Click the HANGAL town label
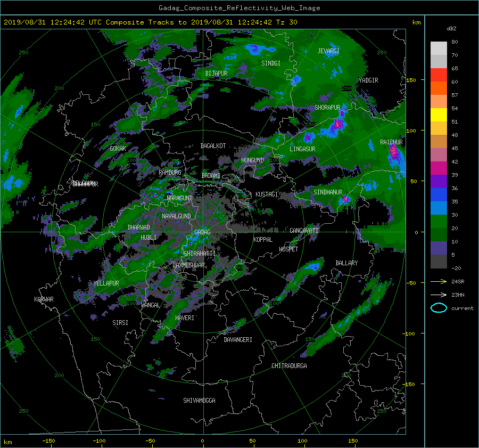Screen dimensions: 479x448 point(150,305)
